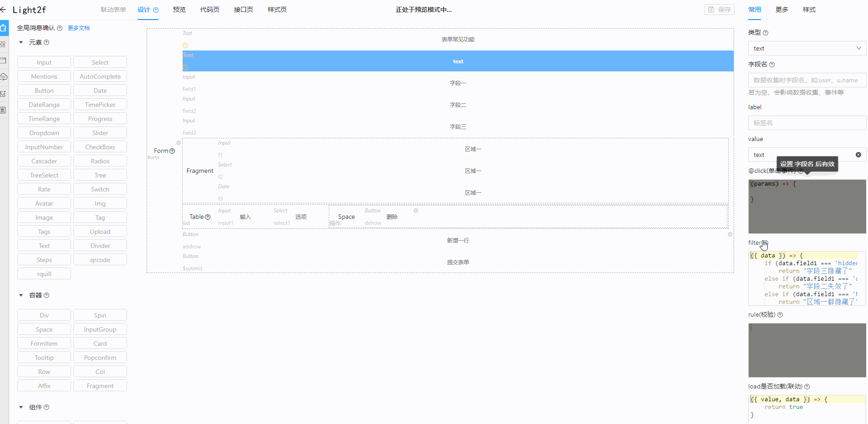Collapse the 容器 section

(21, 295)
